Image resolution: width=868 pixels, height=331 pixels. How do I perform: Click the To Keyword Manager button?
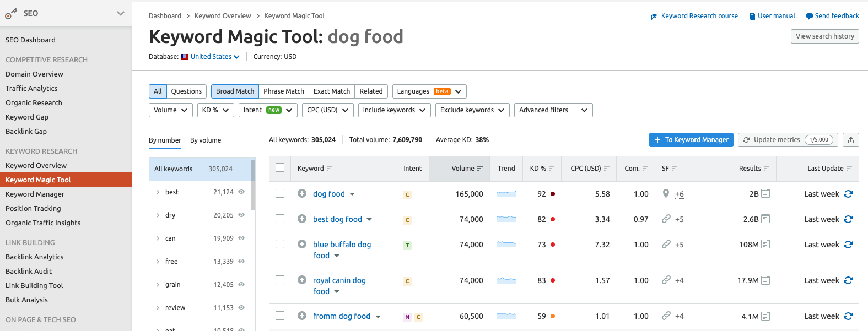(x=691, y=140)
